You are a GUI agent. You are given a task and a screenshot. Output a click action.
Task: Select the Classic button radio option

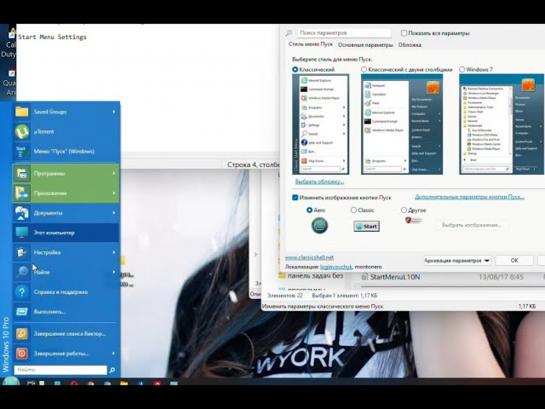pyautogui.click(x=353, y=210)
